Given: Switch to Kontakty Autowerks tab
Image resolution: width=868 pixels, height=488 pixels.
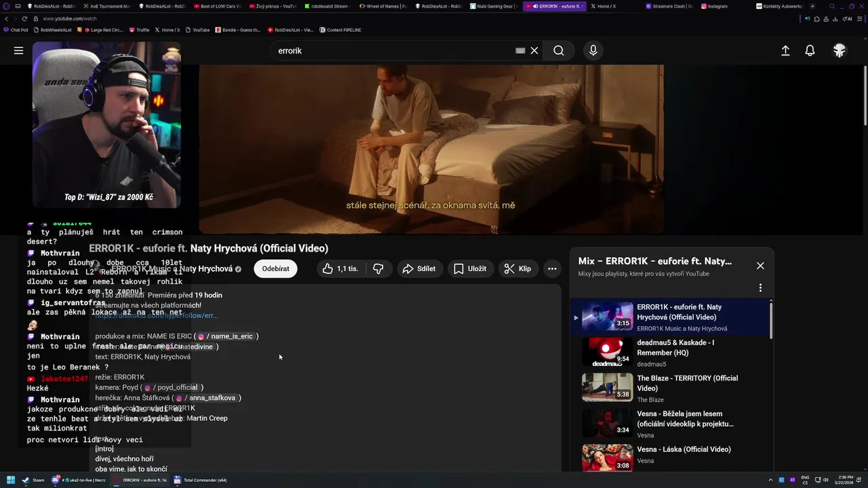Looking at the screenshot, I should click(x=780, y=6).
